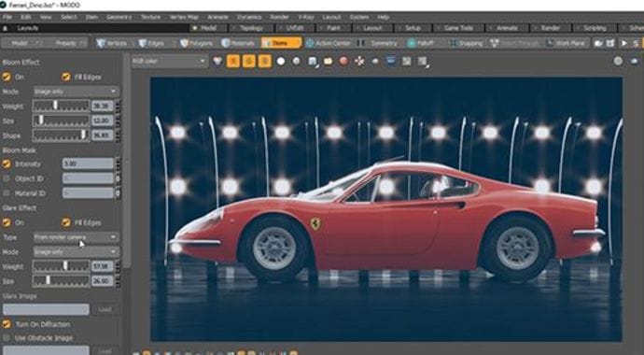Click the folder icon in render toolbar
Screen dimensions: 644x355
(329, 62)
